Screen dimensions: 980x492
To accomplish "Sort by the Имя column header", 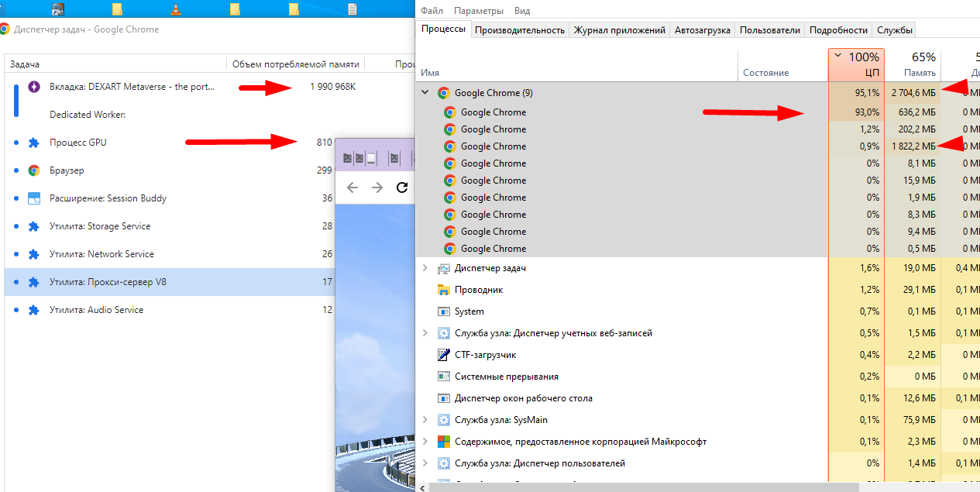I will pyautogui.click(x=576, y=65).
